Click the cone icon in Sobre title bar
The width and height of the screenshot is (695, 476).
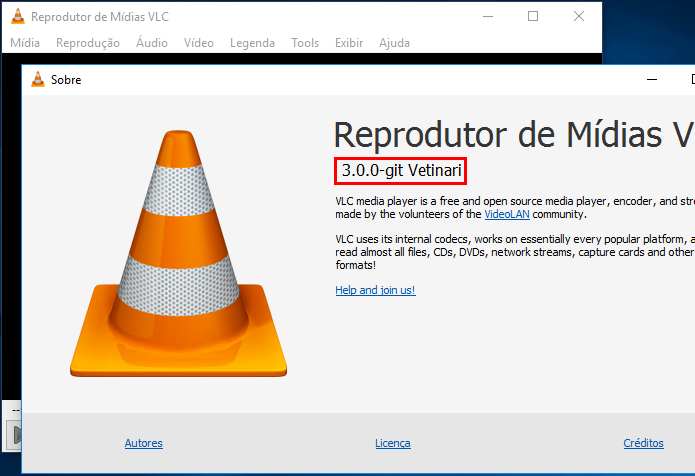(x=38, y=79)
